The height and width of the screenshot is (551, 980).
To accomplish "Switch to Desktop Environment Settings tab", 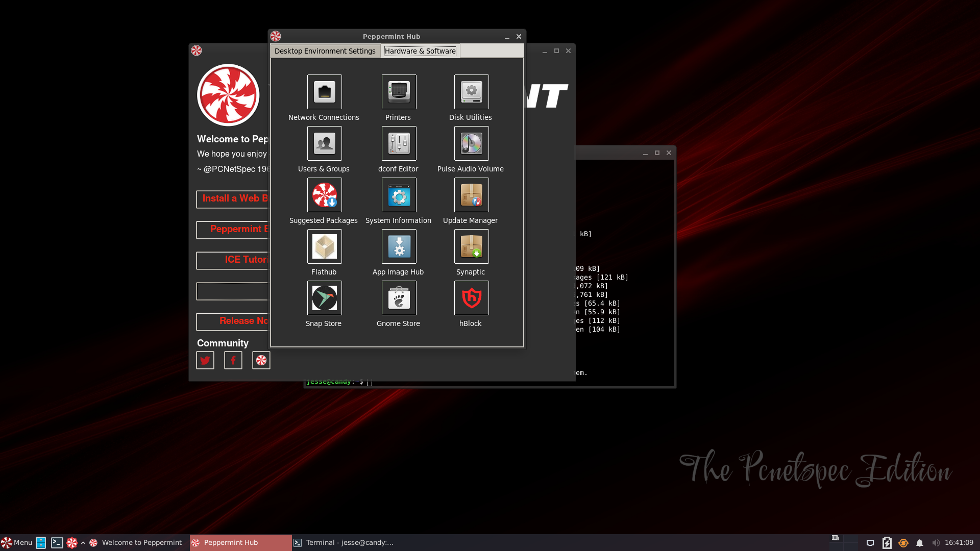I will 325,51.
